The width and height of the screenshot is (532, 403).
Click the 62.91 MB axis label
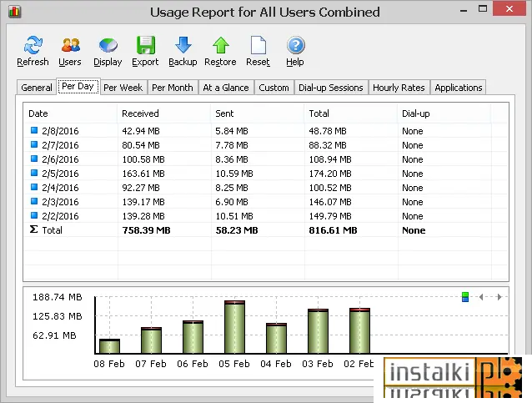54,335
